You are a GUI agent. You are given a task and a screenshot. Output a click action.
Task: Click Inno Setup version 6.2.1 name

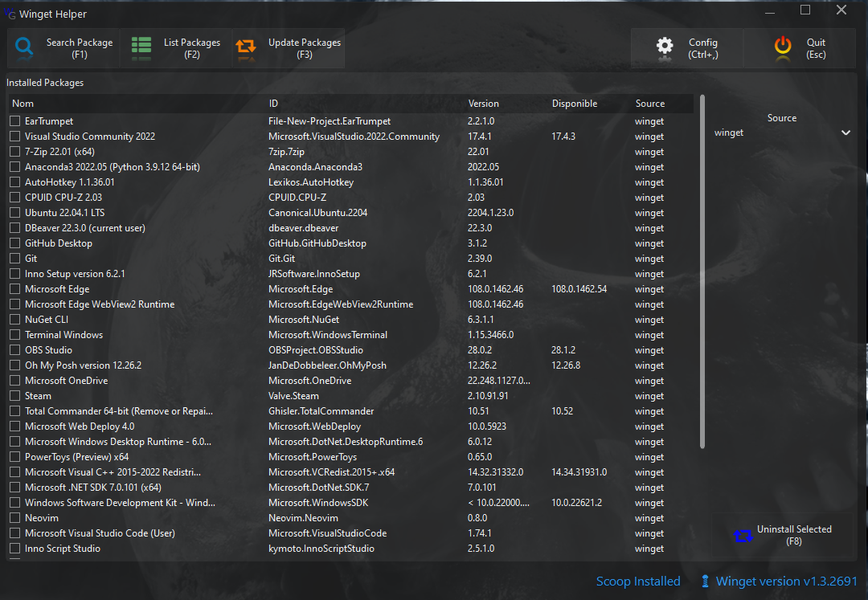point(75,274)
